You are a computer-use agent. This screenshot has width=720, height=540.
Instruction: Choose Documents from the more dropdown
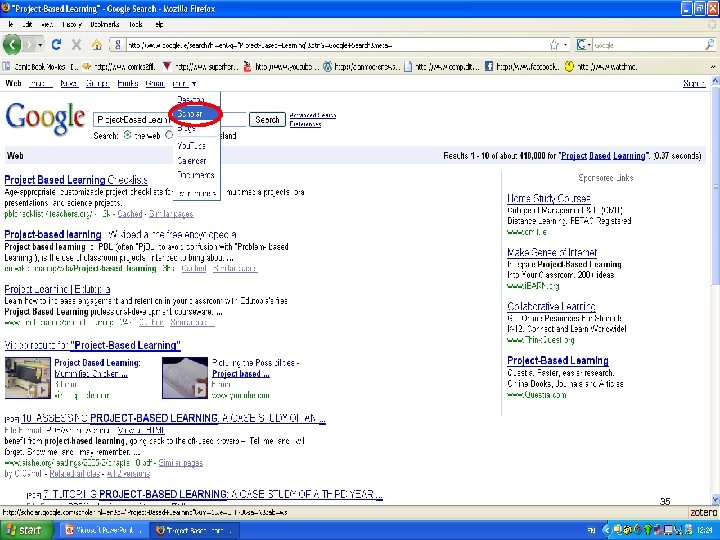[x=196, y=175]
